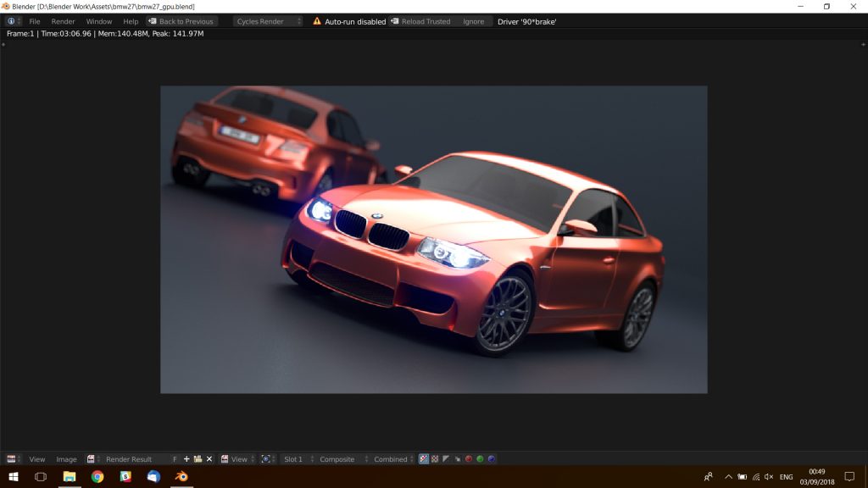Toggle alpha channel display icon
Screen dimensions: 868x488
coord(446,458)
